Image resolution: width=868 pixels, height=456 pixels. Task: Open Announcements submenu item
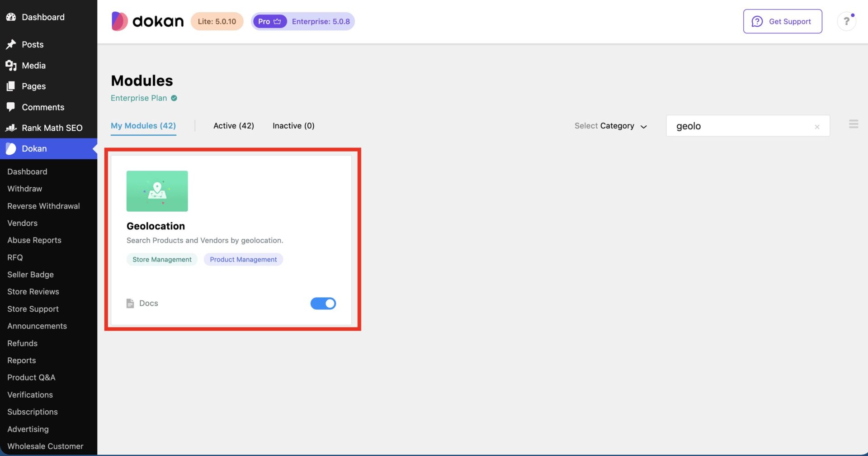pyautogui.click(x=37, y=327)
